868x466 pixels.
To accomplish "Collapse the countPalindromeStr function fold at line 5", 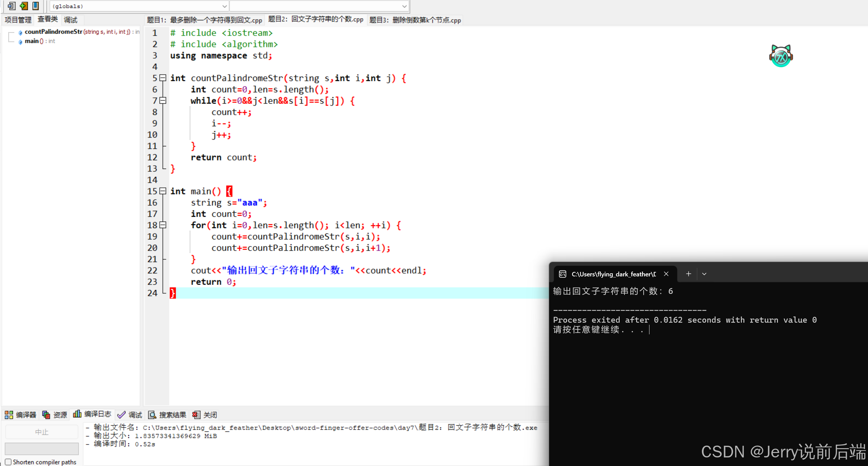I will point(163,78).
